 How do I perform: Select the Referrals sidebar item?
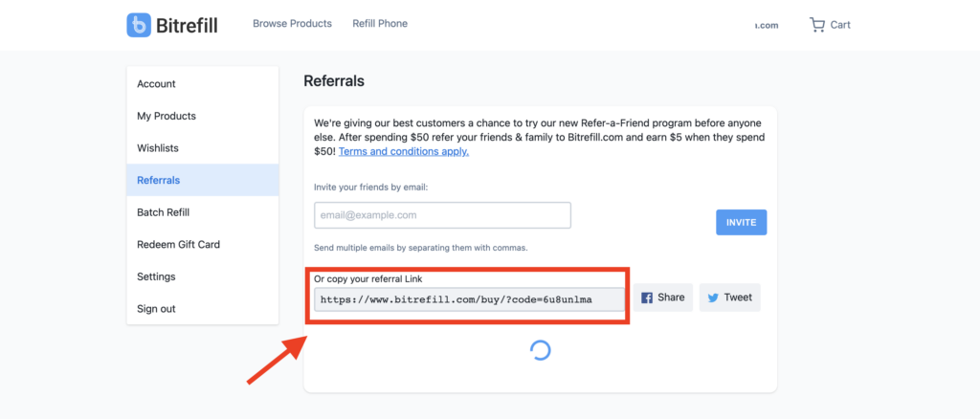(159, 180)
